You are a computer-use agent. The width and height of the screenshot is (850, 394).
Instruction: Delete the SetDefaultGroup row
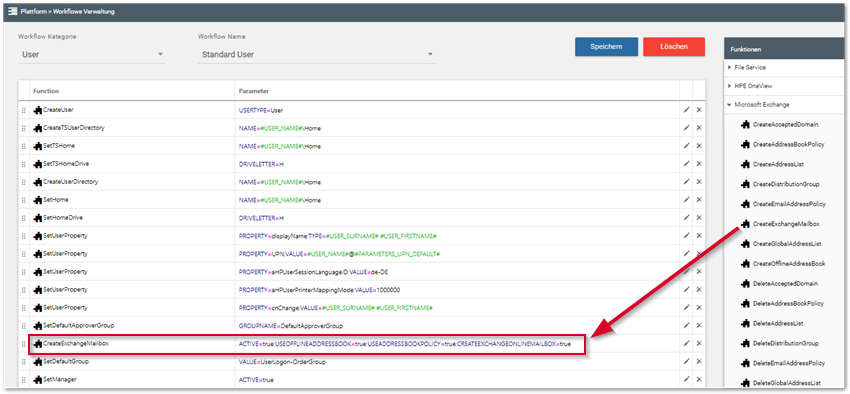click(699, 361)
